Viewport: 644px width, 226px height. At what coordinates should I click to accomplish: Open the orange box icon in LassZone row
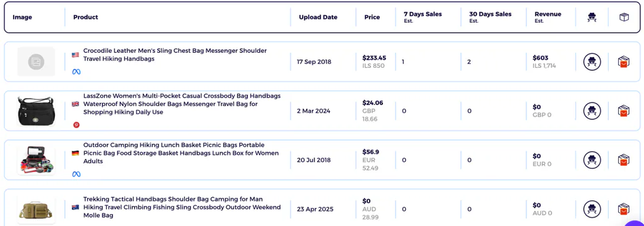tap(623, 110)
